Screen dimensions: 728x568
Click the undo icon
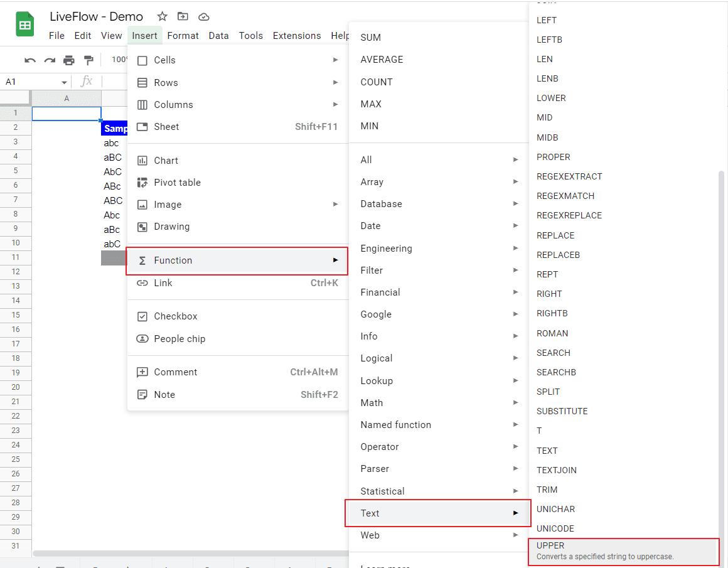(30, 60)
